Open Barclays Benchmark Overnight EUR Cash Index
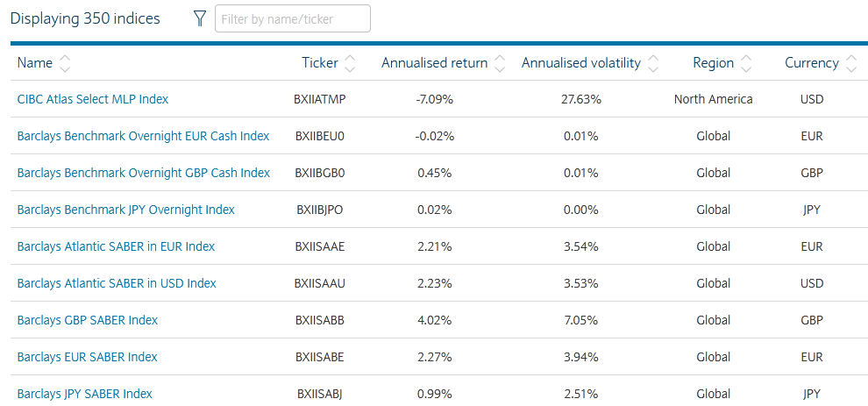This screenshot has width=868, height=406. [x=143, y=136]
